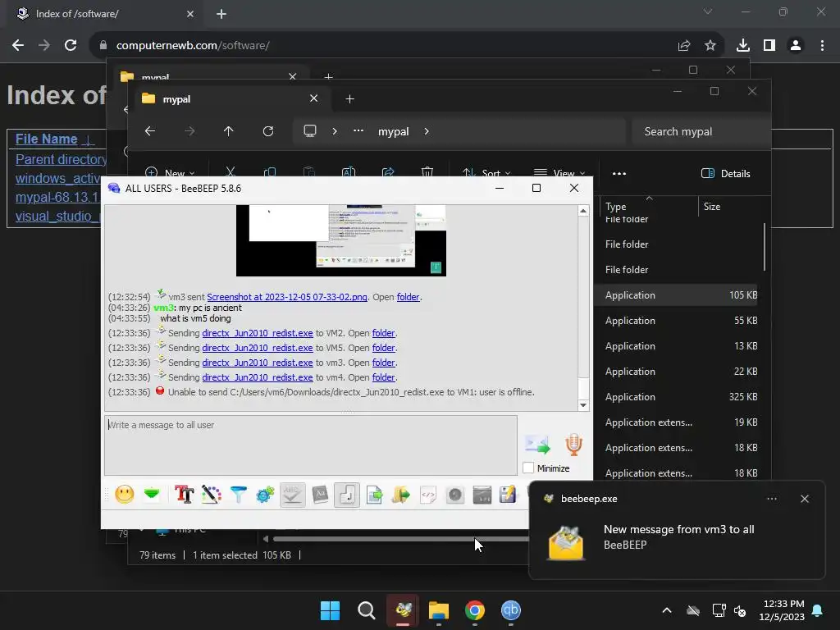The width and height of the screenshot is (840, 630).
Task: Click the send file icon in BeeBEEP toolbar
Action: (x=374, y=494)
